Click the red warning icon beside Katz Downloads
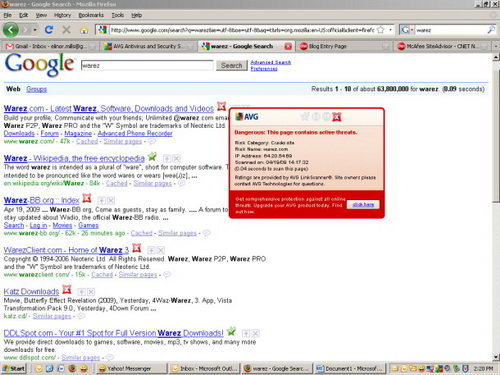 (67, 289)
